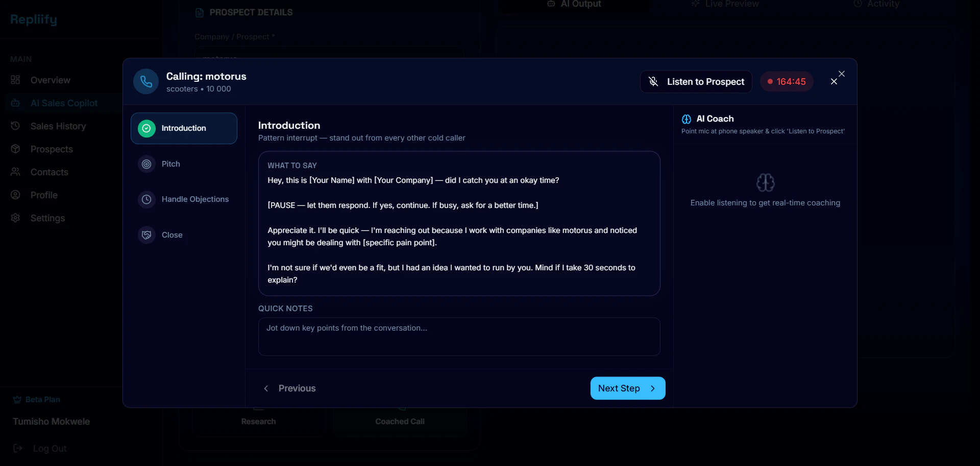Click the phone call icon in dialog header

tap(146, 82)
